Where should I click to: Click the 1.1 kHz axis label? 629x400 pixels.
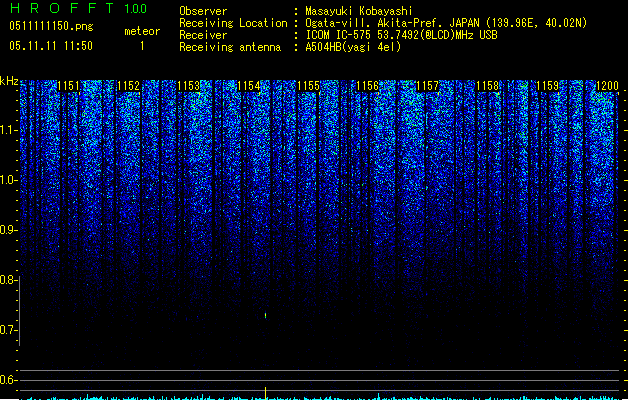(8, 130)
